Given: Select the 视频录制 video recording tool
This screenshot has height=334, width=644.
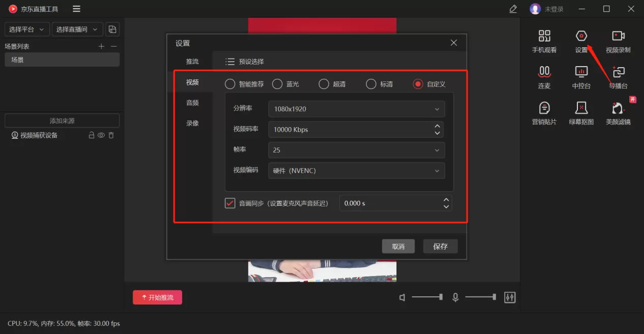Looking at the screenshot, I should (618, 41).
